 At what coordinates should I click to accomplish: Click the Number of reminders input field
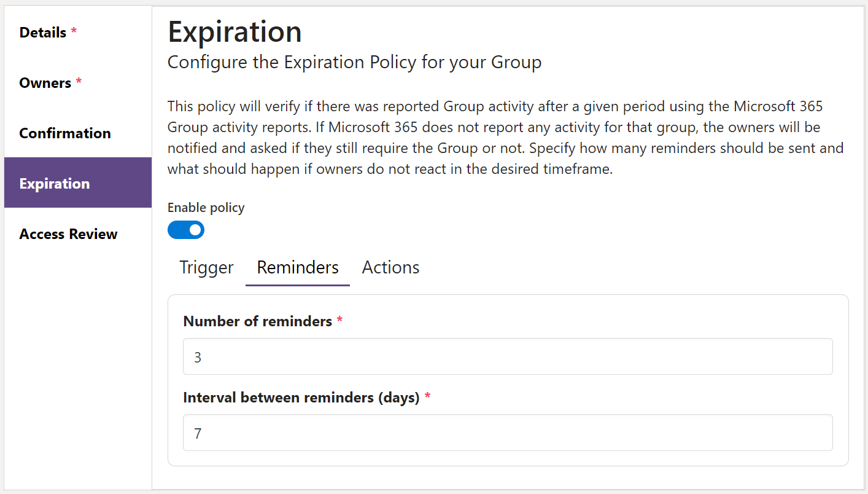pyautogui.click(x=507, y=356)
